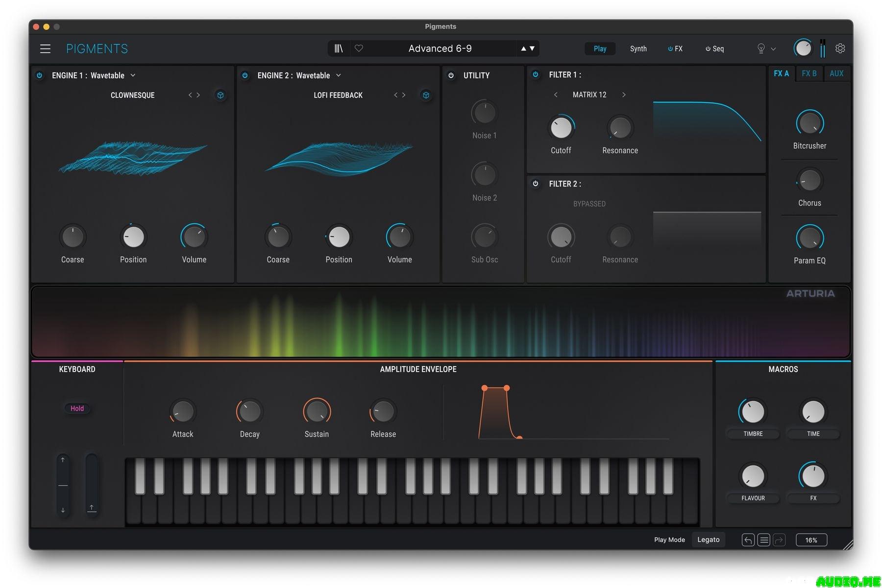Click the redo arrow icon

[x=779, y=540]
